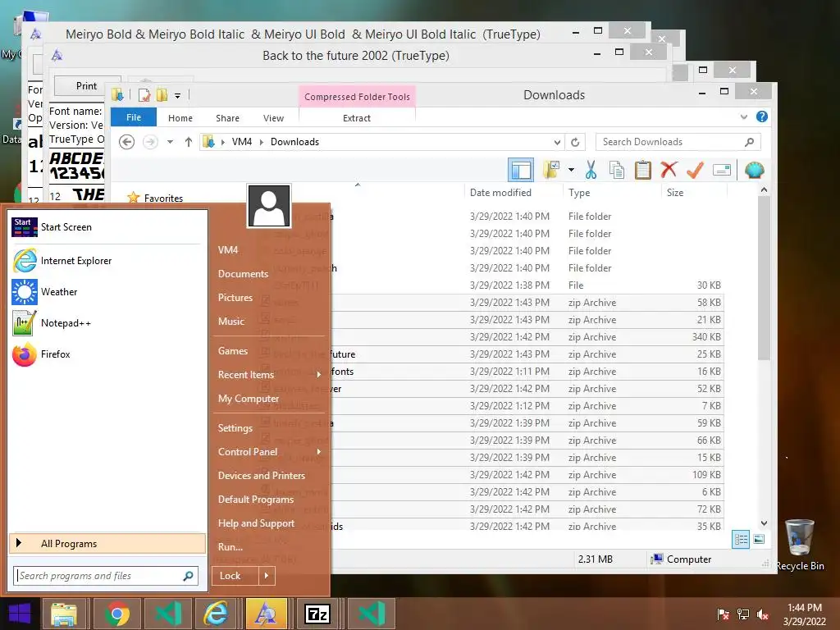Screen dimensions: 840x630
Task: Click New Folder icon in quick access toolbar
Action: click(162, 95)
